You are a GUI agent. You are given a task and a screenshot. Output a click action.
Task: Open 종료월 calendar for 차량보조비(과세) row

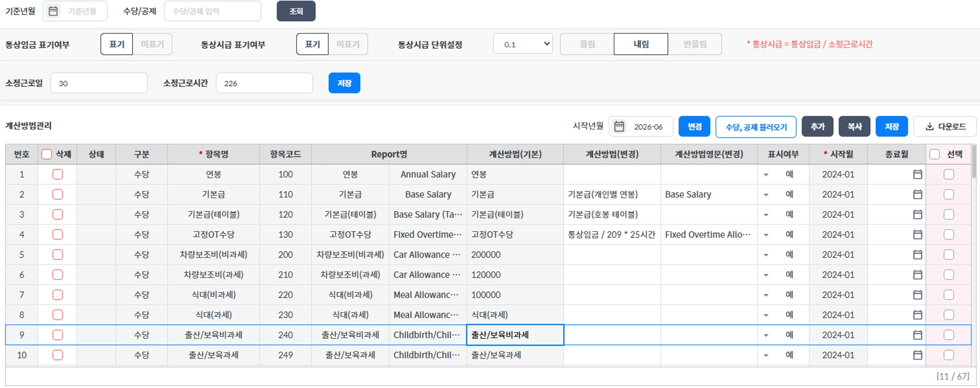(x=917, y=275)
